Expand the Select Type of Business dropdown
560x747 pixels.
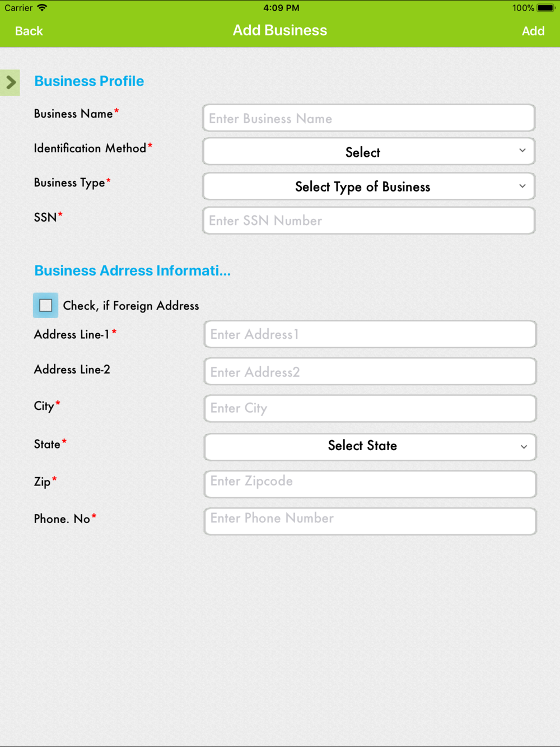368,186
